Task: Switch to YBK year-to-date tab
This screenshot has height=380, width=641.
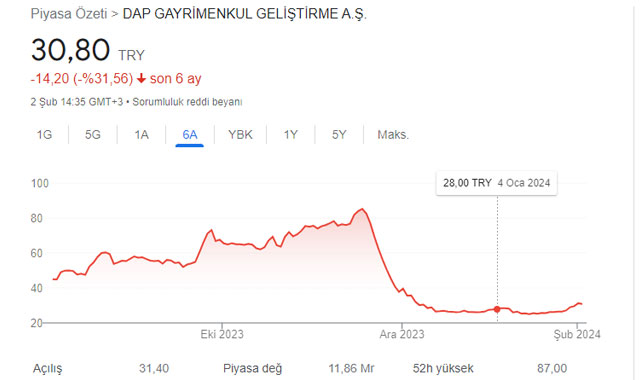Action: point(240,134)
